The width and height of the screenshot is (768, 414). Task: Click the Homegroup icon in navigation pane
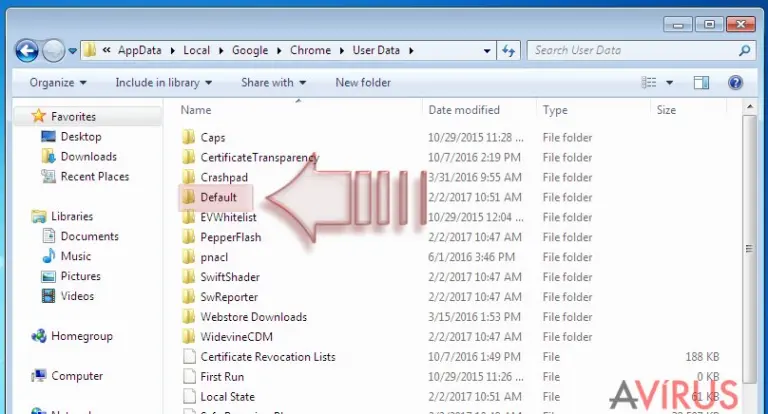(x=39, y=336)
